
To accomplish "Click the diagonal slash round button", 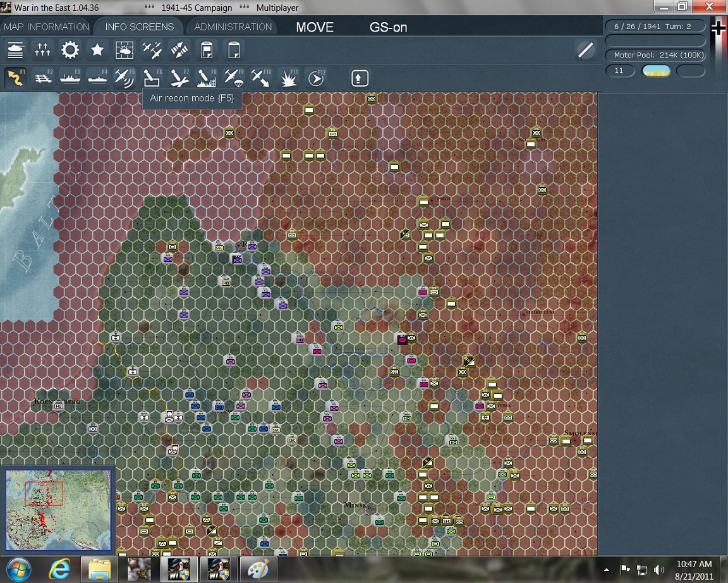I will tap(585, 50).
